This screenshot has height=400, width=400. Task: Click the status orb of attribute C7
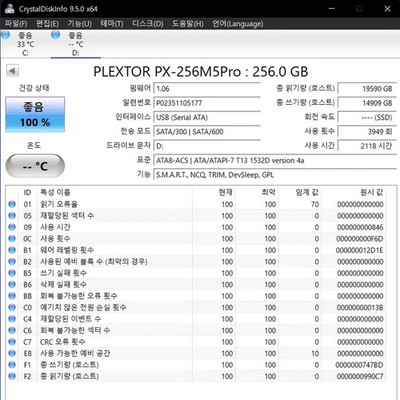click(12, 342)
